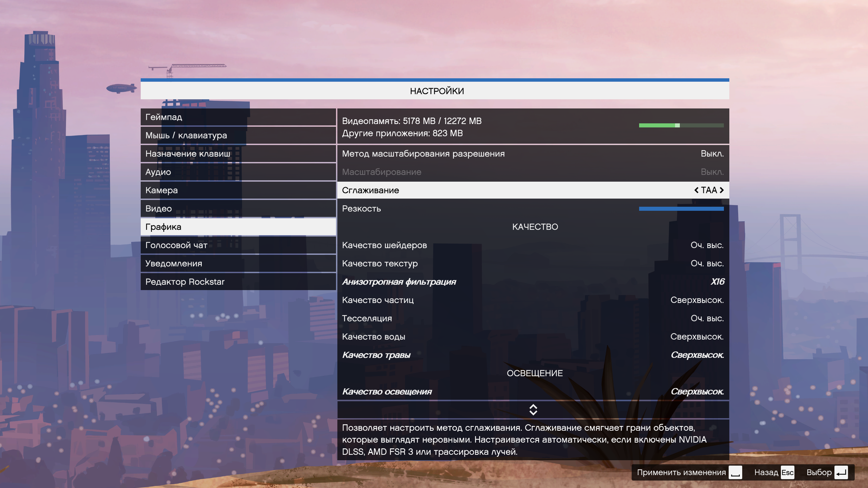Click the Видеопамять: 5178 MB text

coord(389,121)
